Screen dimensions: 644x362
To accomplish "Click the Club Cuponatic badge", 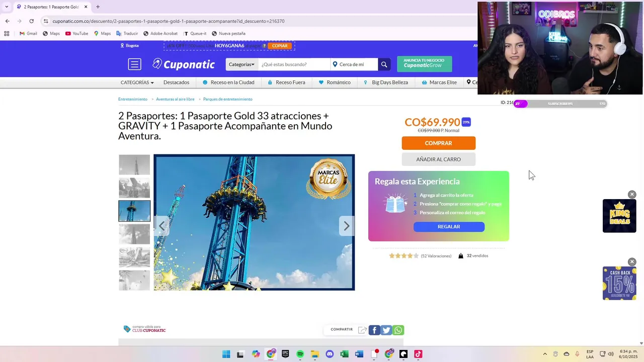I will click(145, 329).
